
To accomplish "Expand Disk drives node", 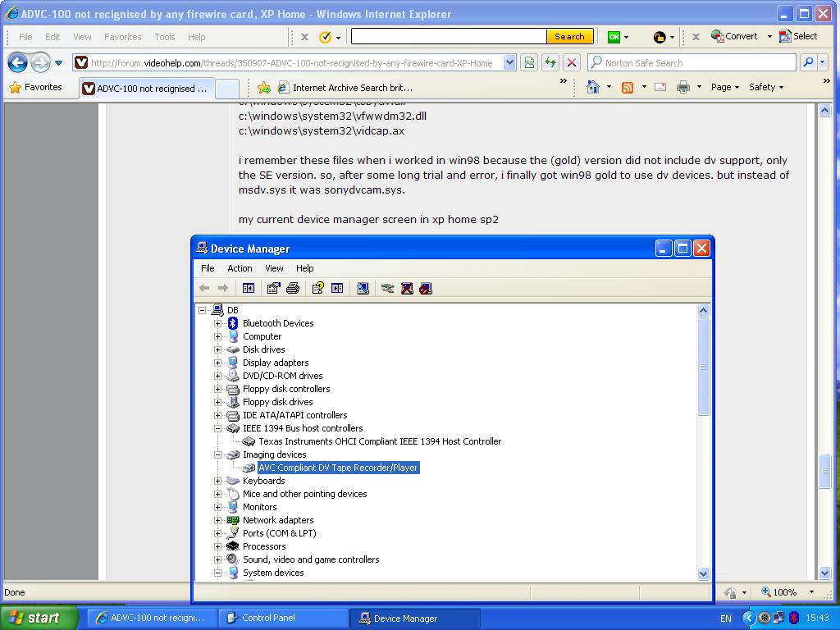I will coord(217,349).
